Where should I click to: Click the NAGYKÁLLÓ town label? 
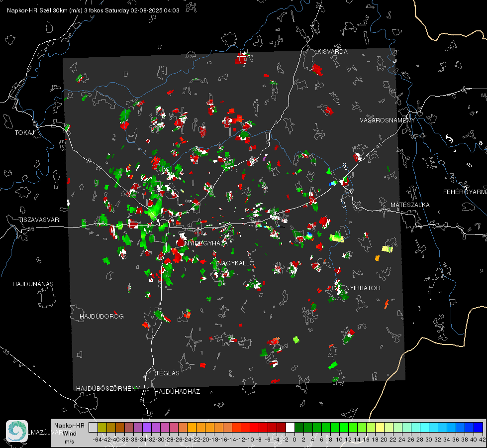[236, 263]
